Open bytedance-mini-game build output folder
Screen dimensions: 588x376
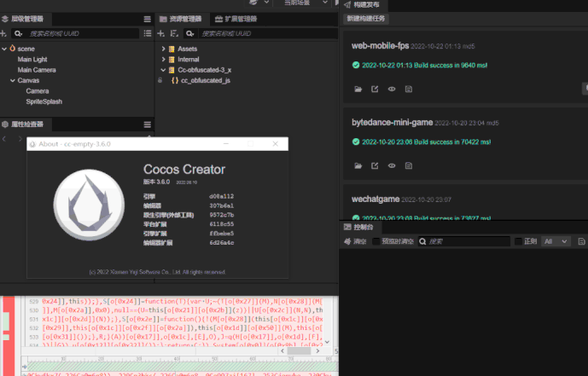pyautogui.click(x=358, y=166)
